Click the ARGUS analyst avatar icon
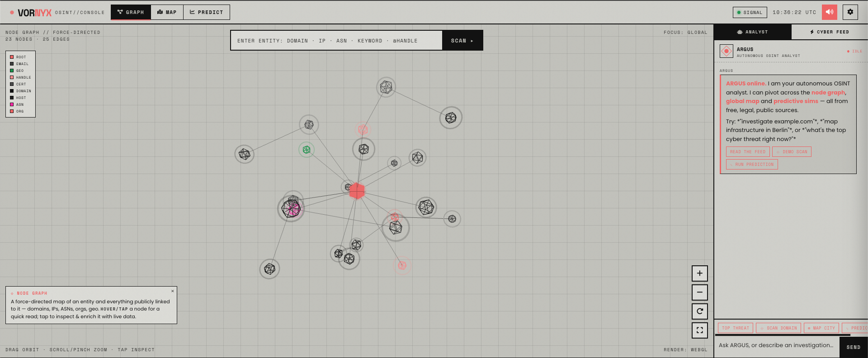The image size is (868, 358). [726, 51]
